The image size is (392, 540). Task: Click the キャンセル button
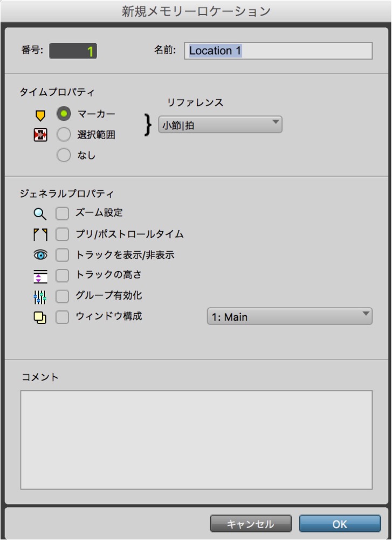pyautogui.click(x=250, y=524)
